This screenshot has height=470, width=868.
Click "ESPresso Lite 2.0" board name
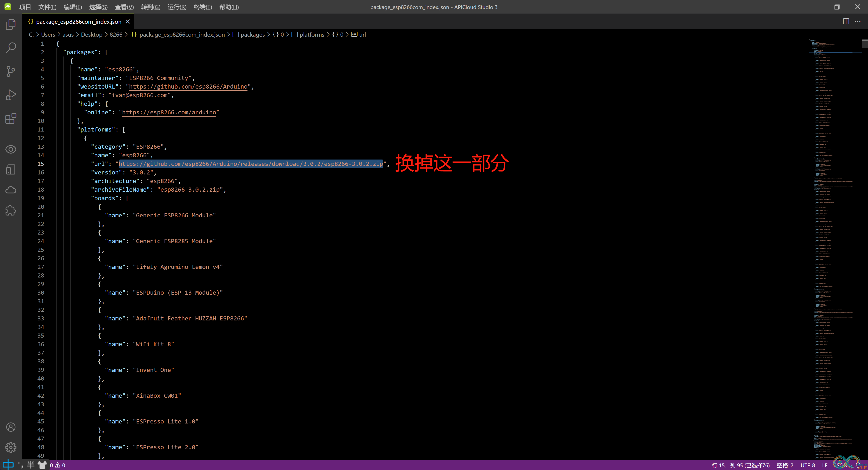coord(165,447)
